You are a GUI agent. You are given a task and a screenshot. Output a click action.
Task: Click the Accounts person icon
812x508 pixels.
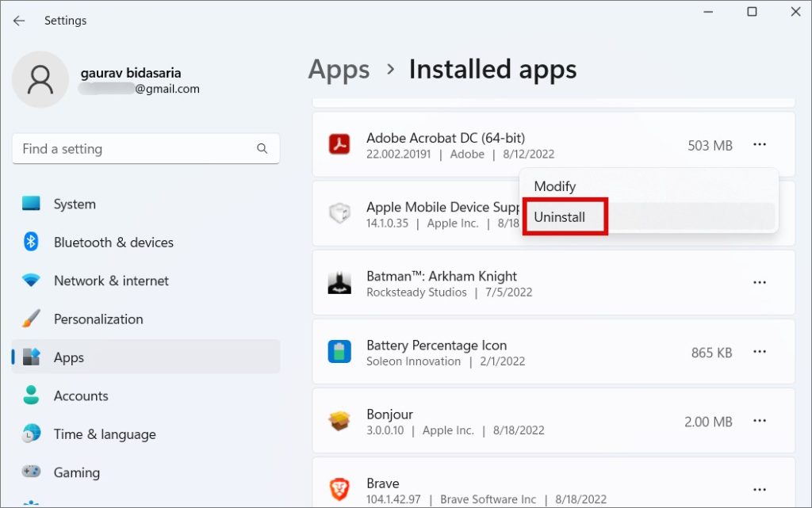[31, 395]
